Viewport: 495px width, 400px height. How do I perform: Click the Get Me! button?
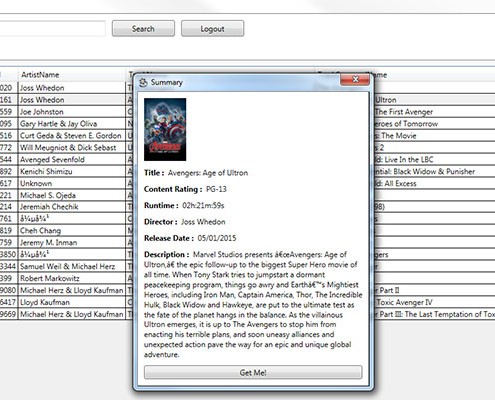[253, 372]
